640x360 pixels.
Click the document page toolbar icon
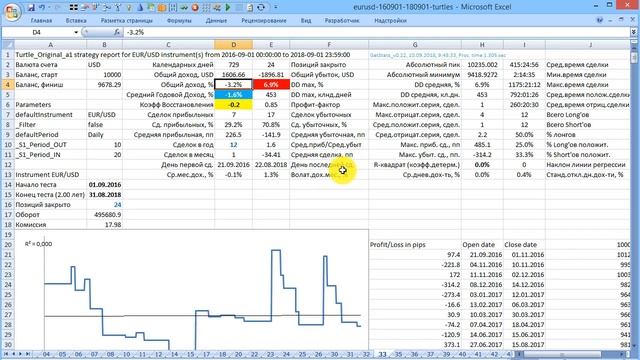pos(249,7)
